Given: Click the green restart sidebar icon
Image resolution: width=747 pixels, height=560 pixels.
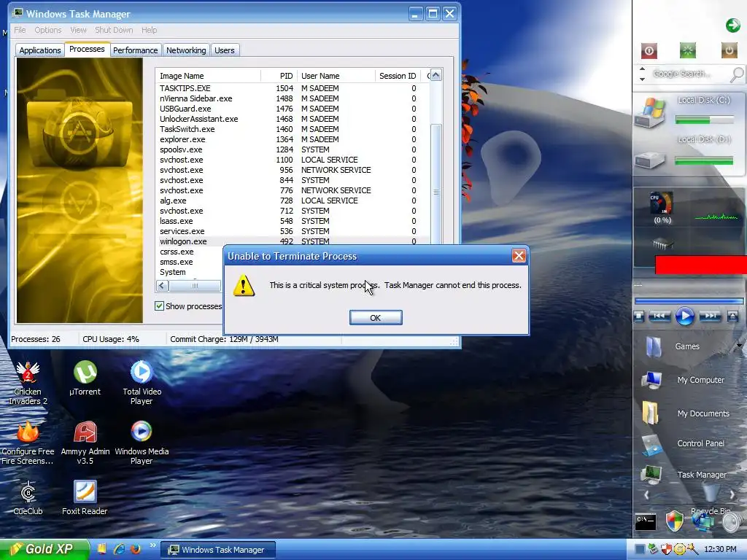Looking at the screenshot, I should click(687, 50).
